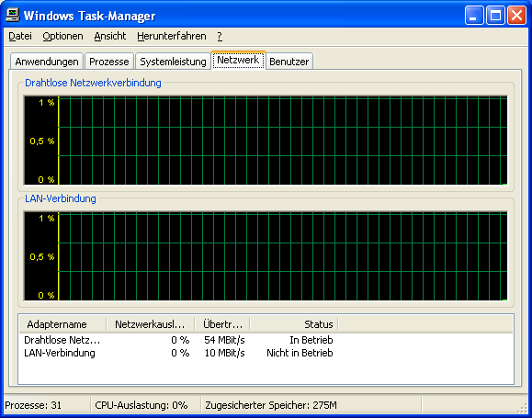Viewport: 532px width, 418px height.
Task: Sort by the Adaptername column header
Action: (x=62, y=324)
